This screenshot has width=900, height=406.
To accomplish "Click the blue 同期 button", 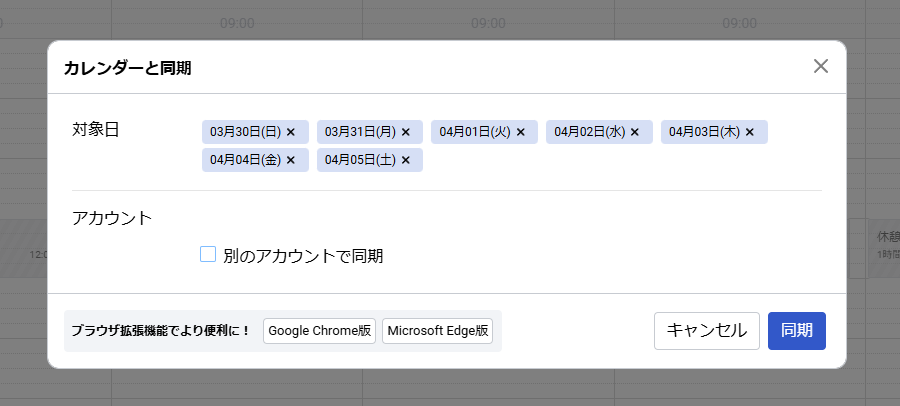I will tap(796, 331).
